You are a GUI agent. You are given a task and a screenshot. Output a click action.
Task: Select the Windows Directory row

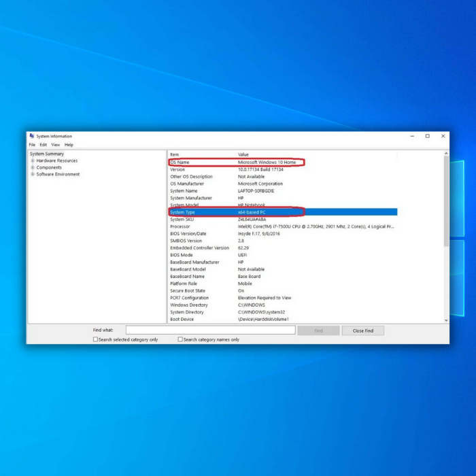(x=283, y=305)
